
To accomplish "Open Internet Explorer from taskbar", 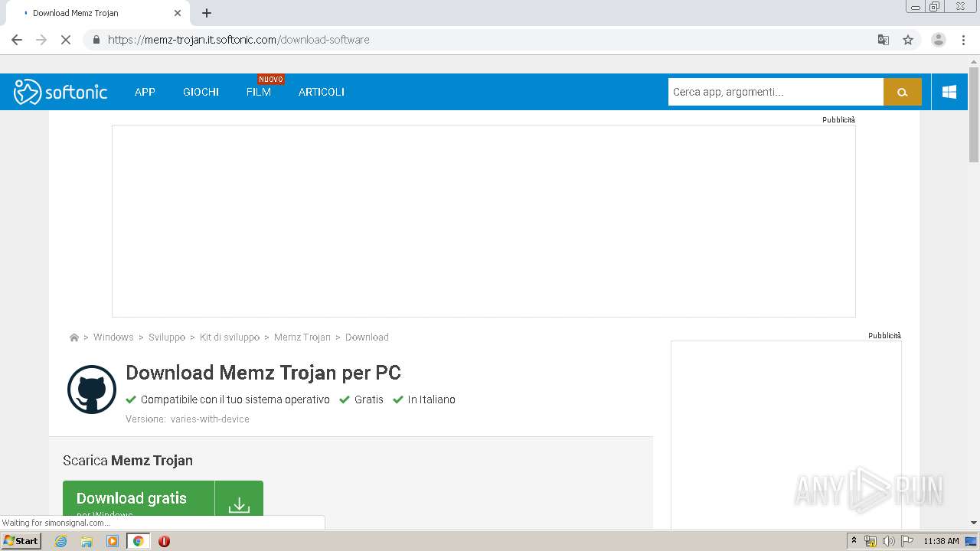I will coord(61,541).
